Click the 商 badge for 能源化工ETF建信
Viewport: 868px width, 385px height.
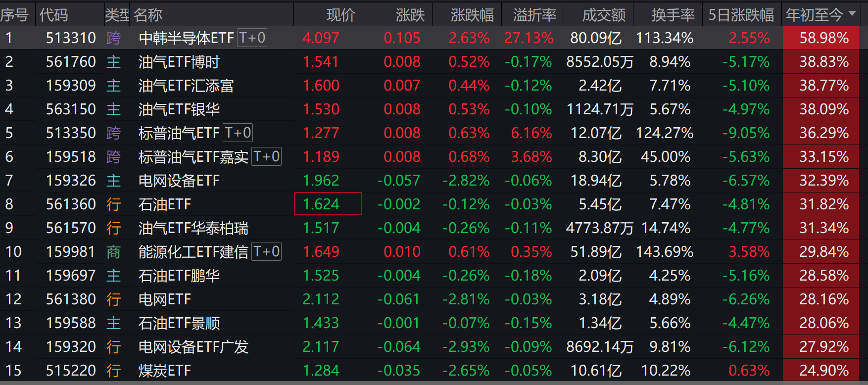coord(114,251)
